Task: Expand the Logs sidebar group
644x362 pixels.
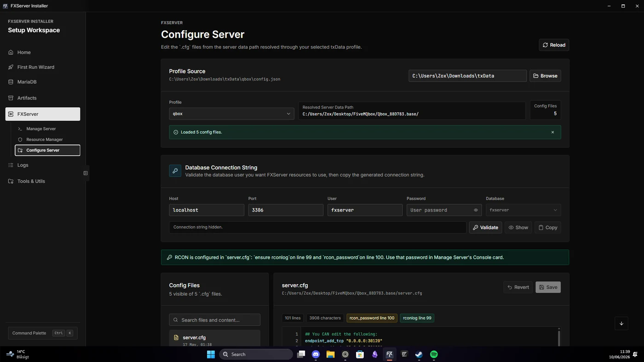Action: (x=43, y=165)
